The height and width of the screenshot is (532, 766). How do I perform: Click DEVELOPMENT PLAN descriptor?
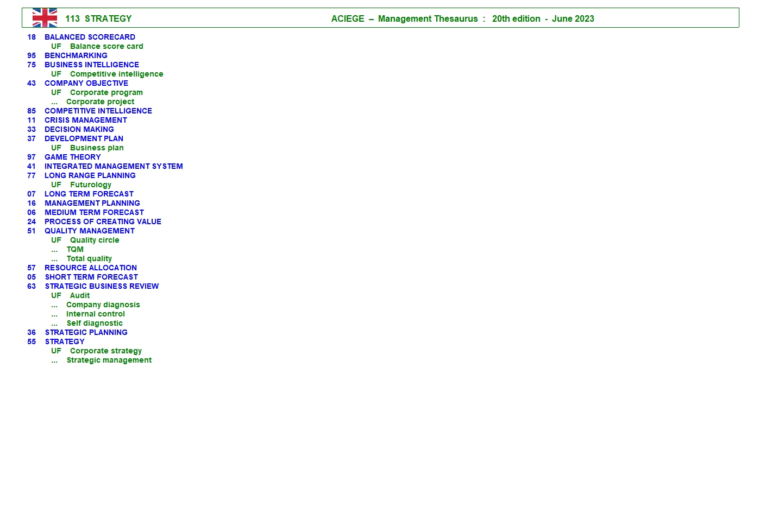(84, 138)
